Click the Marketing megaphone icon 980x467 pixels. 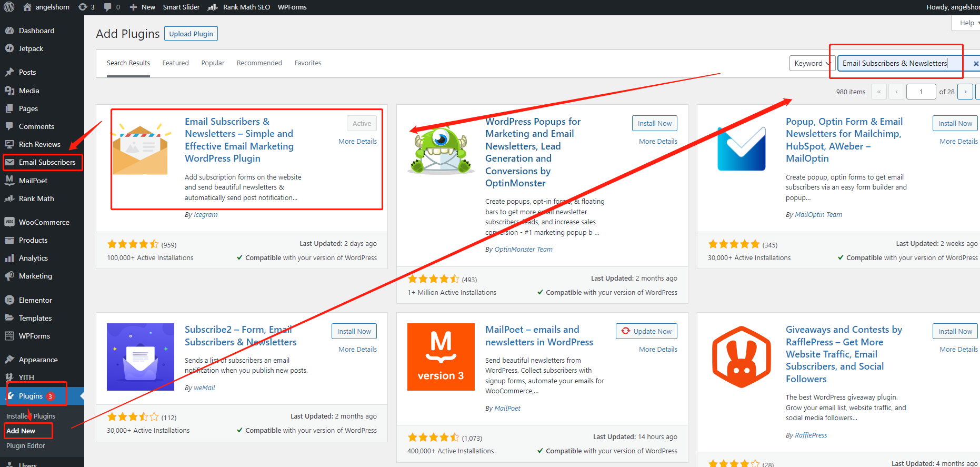coord(9,276)
